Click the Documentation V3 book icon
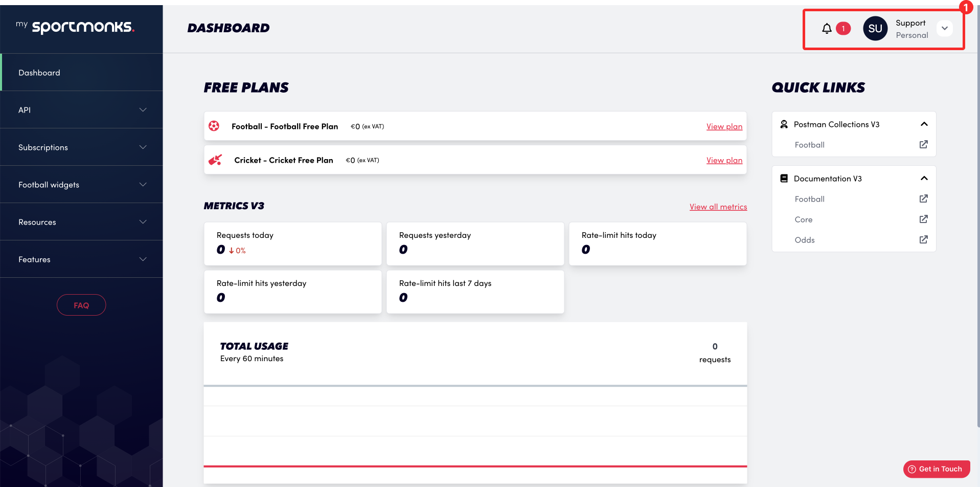This screenshot has width=980, height=487. click(784, 179)
